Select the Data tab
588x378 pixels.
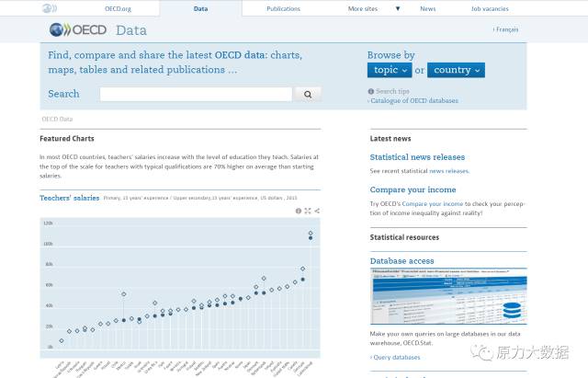click(200, 8)
